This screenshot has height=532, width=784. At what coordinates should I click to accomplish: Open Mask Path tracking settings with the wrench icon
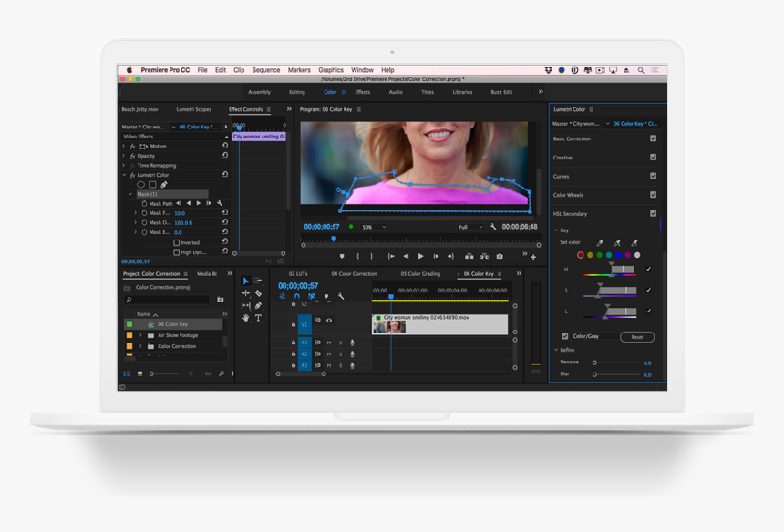tap(220, 203)
